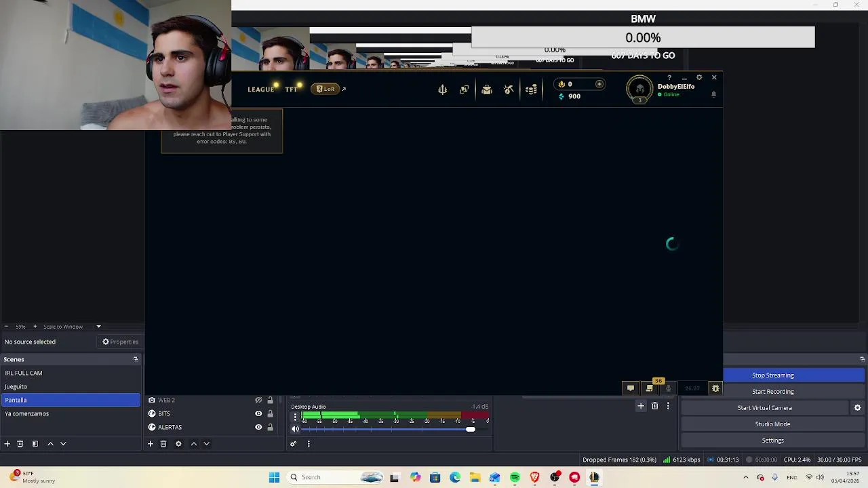Open the League client help question mark

669,78
